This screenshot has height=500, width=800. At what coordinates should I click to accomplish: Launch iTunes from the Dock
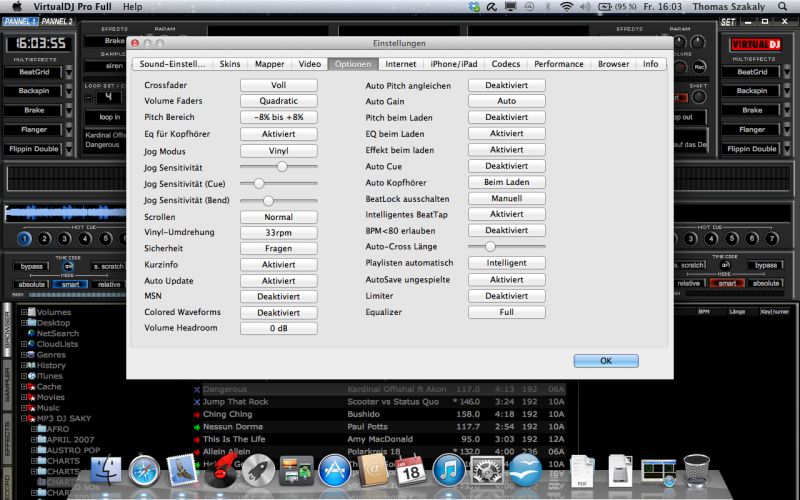point(448,470)
